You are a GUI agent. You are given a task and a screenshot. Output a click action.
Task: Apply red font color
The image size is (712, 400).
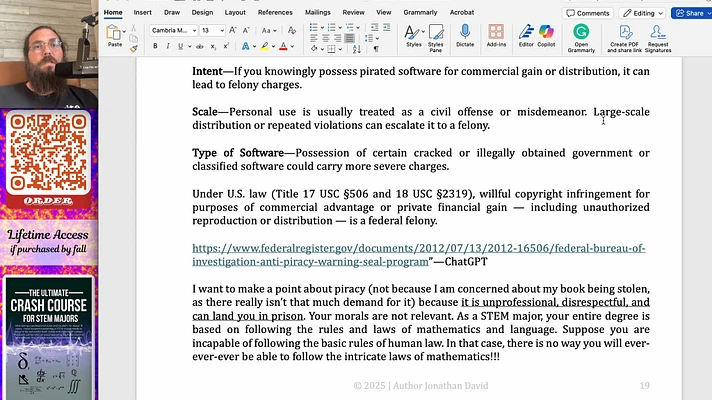tap(283, 46)
